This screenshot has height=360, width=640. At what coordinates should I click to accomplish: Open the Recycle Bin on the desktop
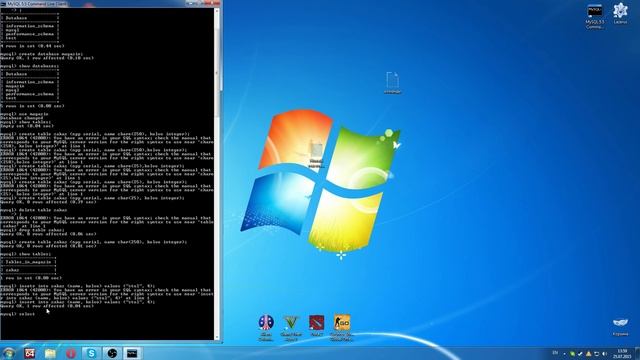[620, 327]
